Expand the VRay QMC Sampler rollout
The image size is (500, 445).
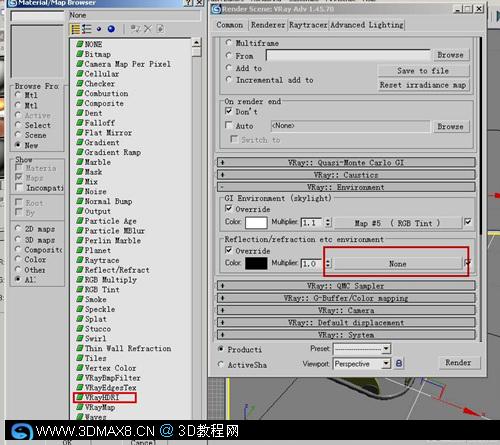pyautogui.click(x=346, y=286)
